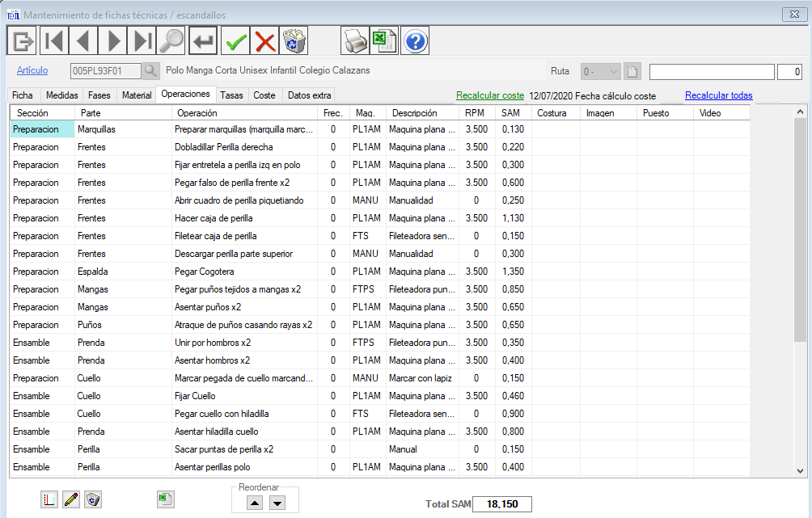Export with the toolbar Excel icon

pos(384,40)
